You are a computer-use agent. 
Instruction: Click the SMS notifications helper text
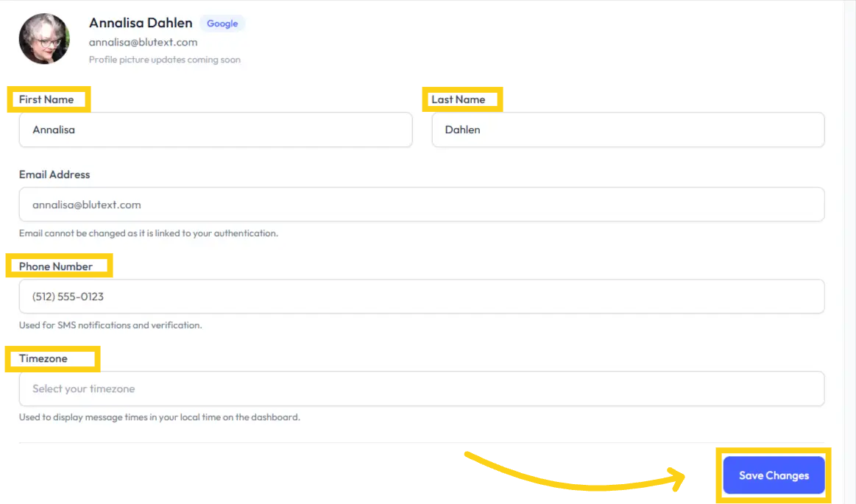pyautogui.click(x=110, y=325)
